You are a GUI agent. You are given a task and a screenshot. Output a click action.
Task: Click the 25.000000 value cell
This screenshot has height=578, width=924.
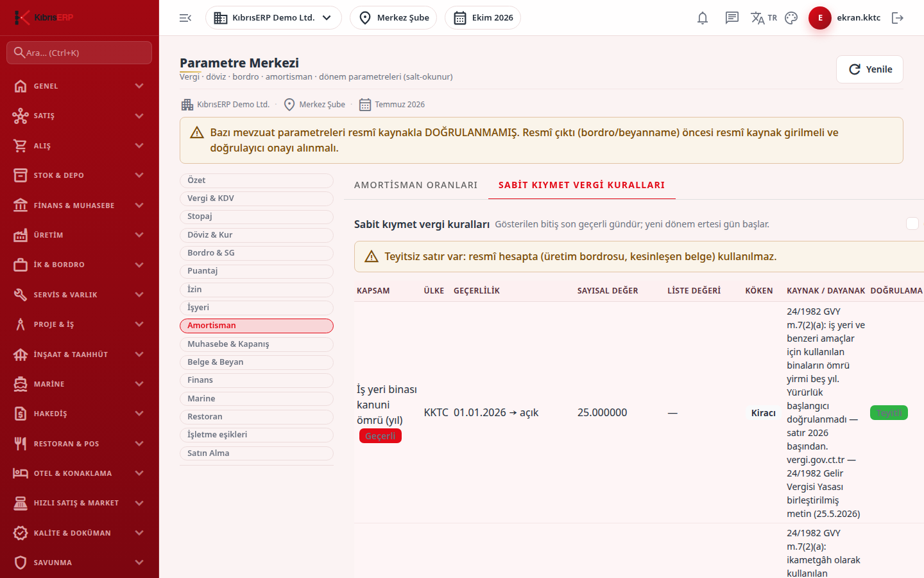pos(602,412)
